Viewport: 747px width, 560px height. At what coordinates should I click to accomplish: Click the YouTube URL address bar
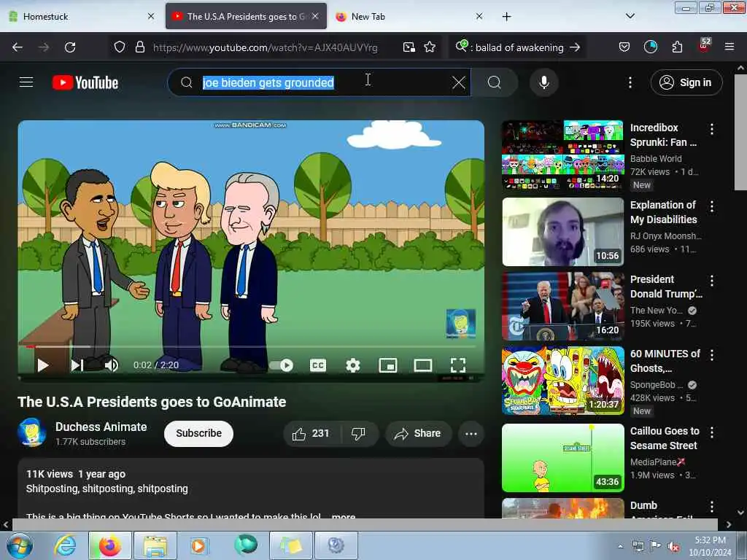[266, 47]
